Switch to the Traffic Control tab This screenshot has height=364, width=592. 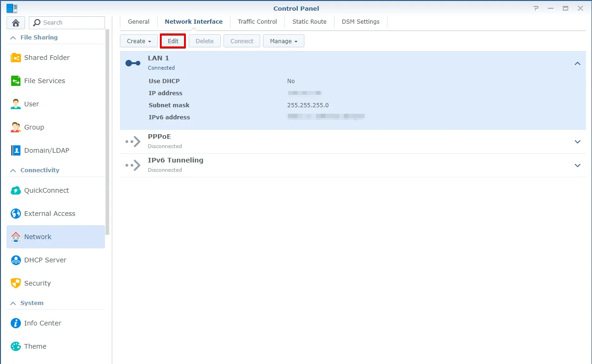pyautogui.click(x=257, y=21)
